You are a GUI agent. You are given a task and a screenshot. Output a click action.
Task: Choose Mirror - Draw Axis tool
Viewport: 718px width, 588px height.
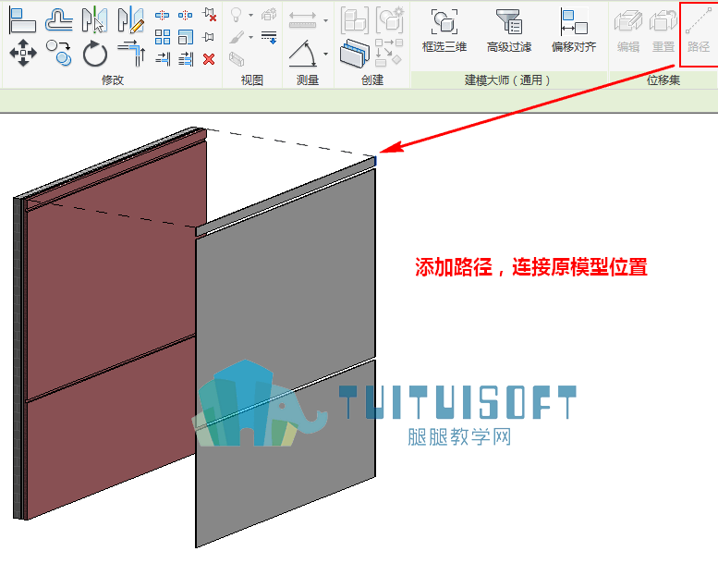[131, 20]
